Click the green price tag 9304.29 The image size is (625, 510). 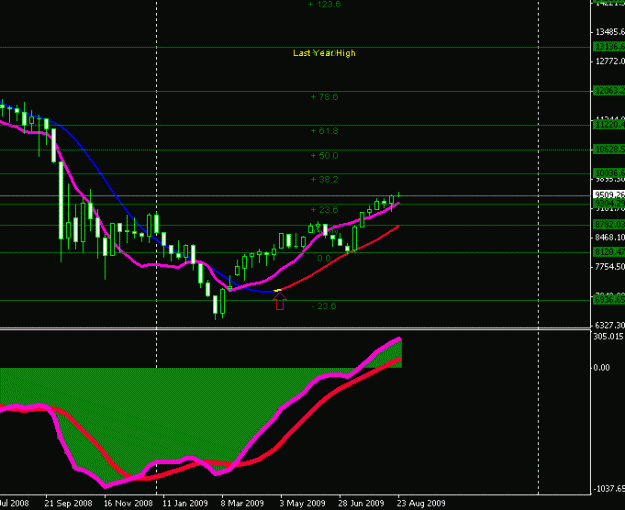[609, 204]
